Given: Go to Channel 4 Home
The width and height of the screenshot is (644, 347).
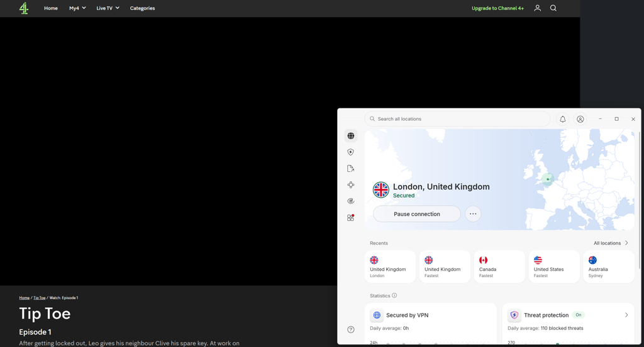Looking at the screenshot, I should pyautogui.click(x=51, y=8).
